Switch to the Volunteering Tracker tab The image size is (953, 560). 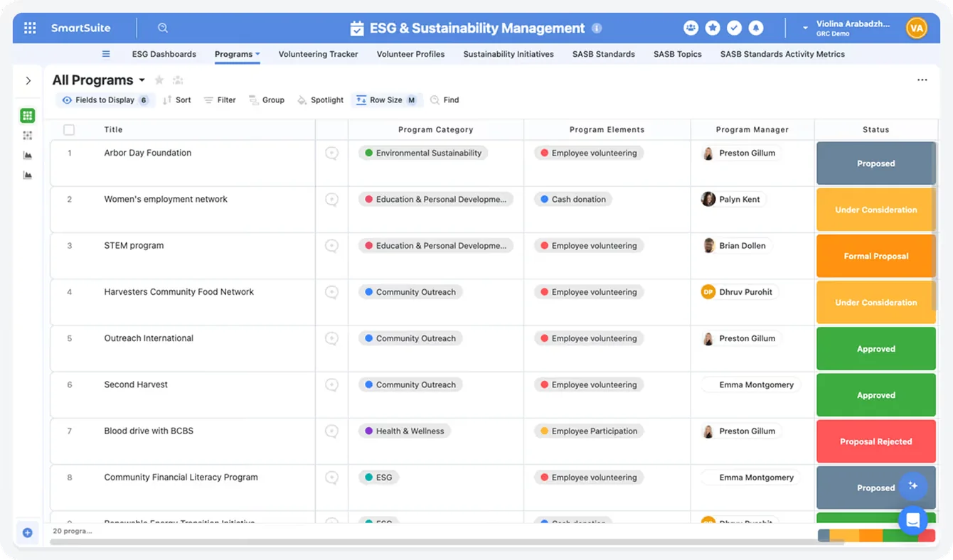point(318,54)
